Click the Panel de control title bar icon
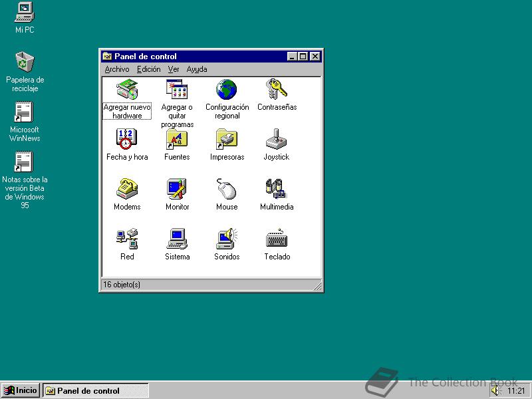This screenshot has width=532, height=399. click(x=107, y=57)
